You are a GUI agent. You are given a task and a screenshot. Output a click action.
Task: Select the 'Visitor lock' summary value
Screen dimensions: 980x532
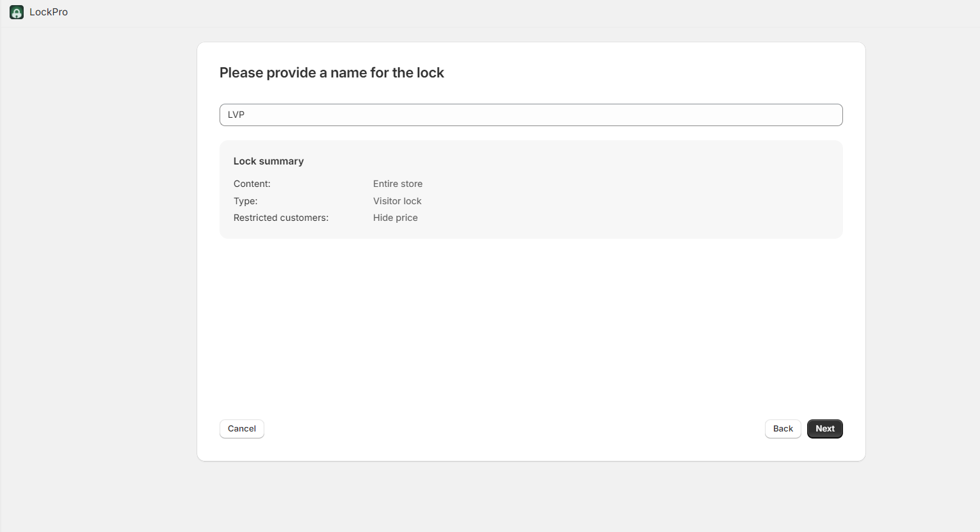pos(397,201)
